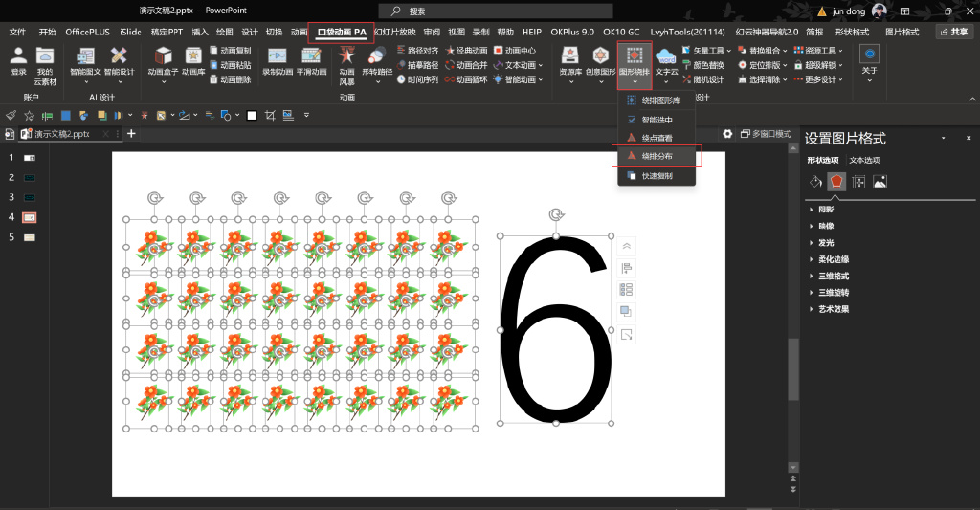Click the 图形绕排 shape wrap button
Image resolution: width=980 pixels, height=510 pixels.
[x=635, y=66]
